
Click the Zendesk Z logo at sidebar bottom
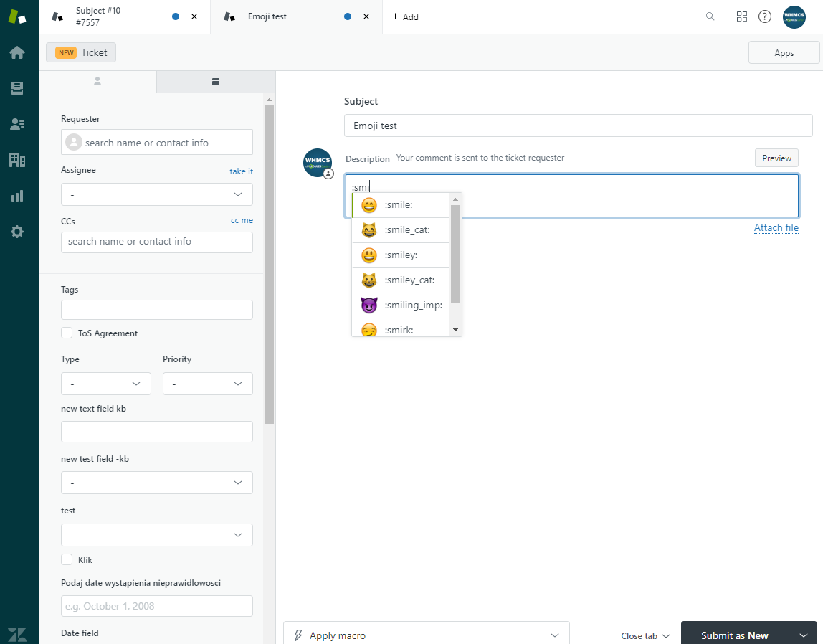click(16, 634)
